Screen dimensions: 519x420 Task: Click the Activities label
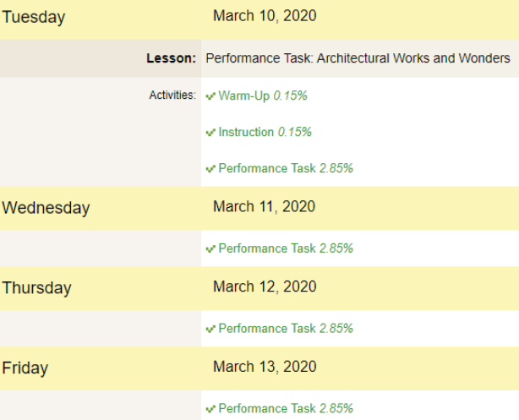click(172, 95)
